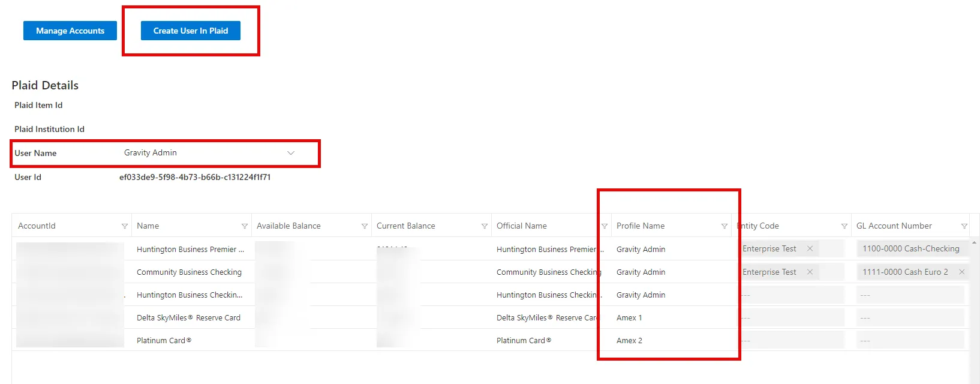Viewport: 980px width, 384px height.
Task: Open empty GL Account field for Platinum Card
Action: (911, 340)
